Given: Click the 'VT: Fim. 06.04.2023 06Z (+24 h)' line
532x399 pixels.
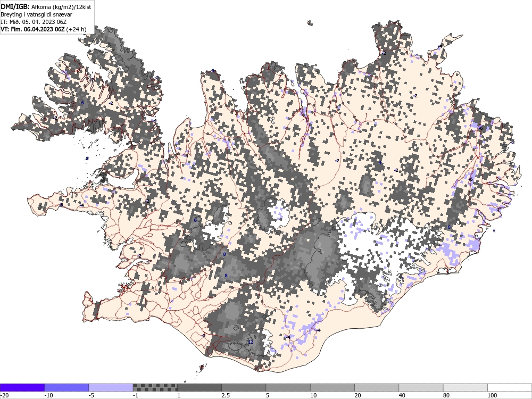Looking at the screenshot, I should (x=44, y=29).
